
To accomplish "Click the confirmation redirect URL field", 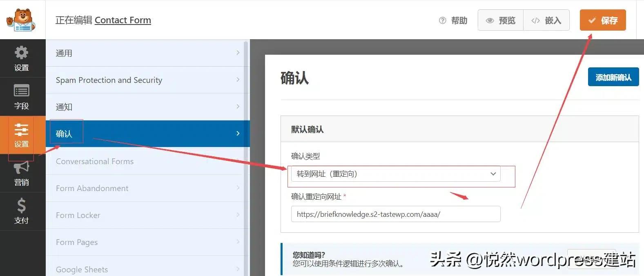I will point(395,214).
